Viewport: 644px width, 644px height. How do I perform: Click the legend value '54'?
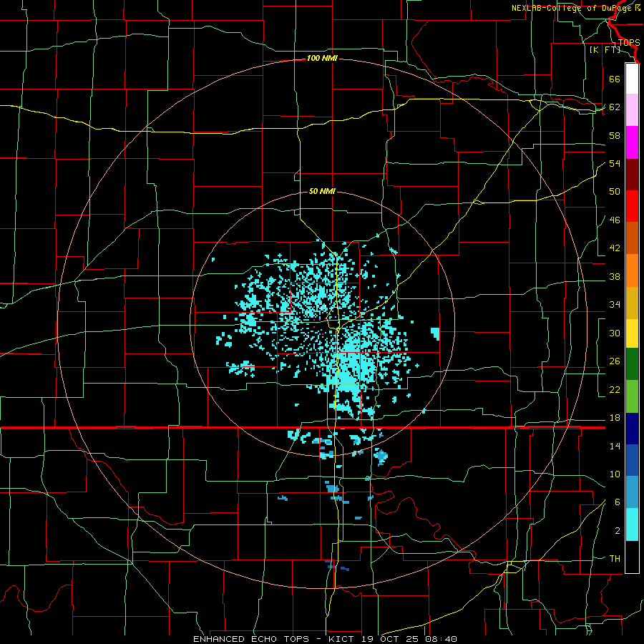tap(615, 163)
